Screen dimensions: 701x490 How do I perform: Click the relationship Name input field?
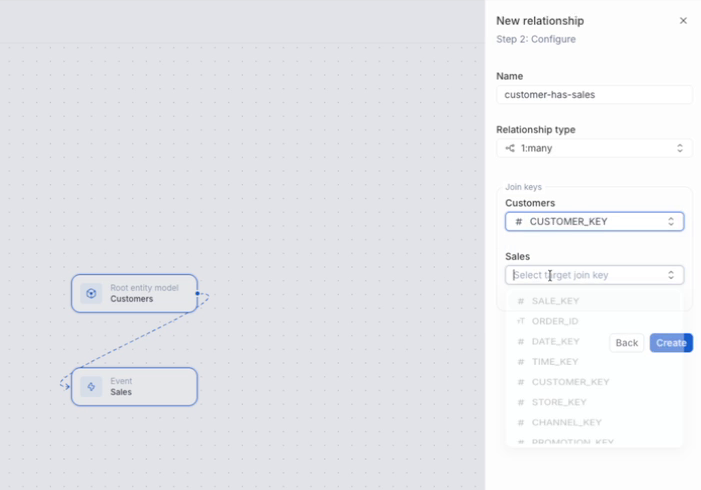[x=594, y=95]
